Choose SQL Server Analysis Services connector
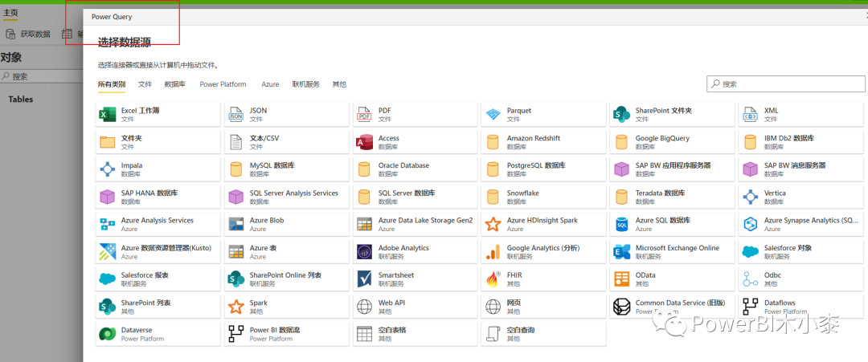 286,197
